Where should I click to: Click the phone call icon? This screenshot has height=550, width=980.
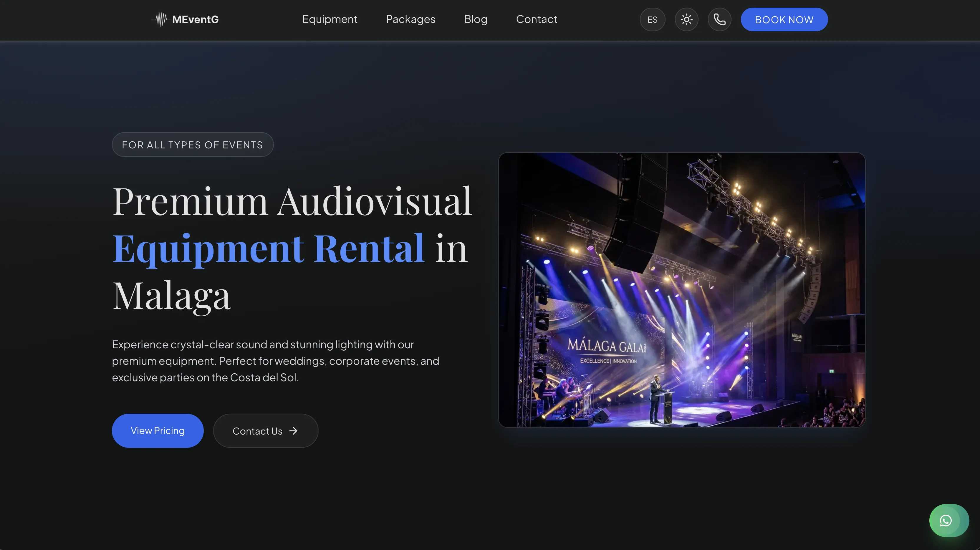coord(719,19)
